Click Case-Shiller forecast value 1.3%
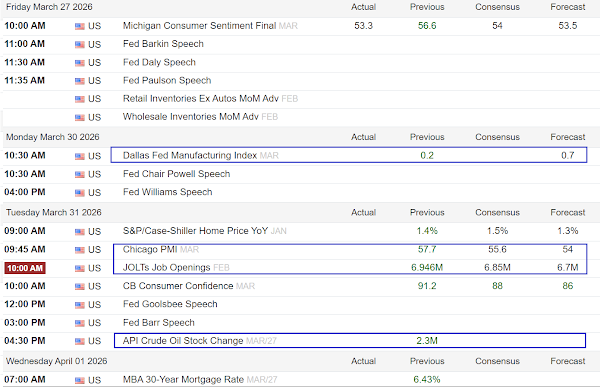The height and width of the screenshot is (387, 600). click(567, 231)
